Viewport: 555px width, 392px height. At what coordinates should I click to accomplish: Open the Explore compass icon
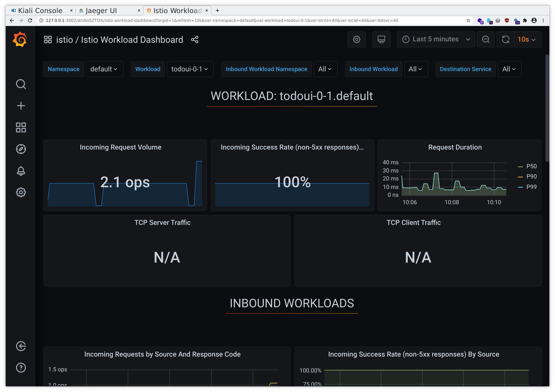tap(21, 149)
